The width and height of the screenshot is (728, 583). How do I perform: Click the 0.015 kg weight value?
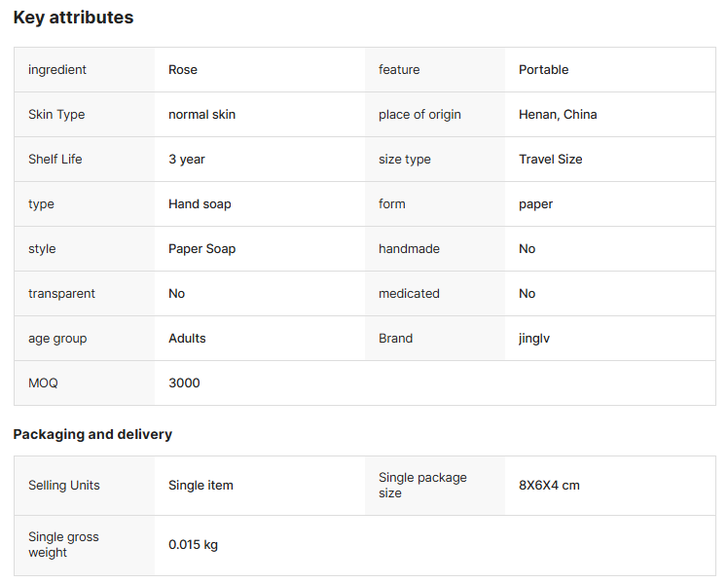click(x=193, y=545)
